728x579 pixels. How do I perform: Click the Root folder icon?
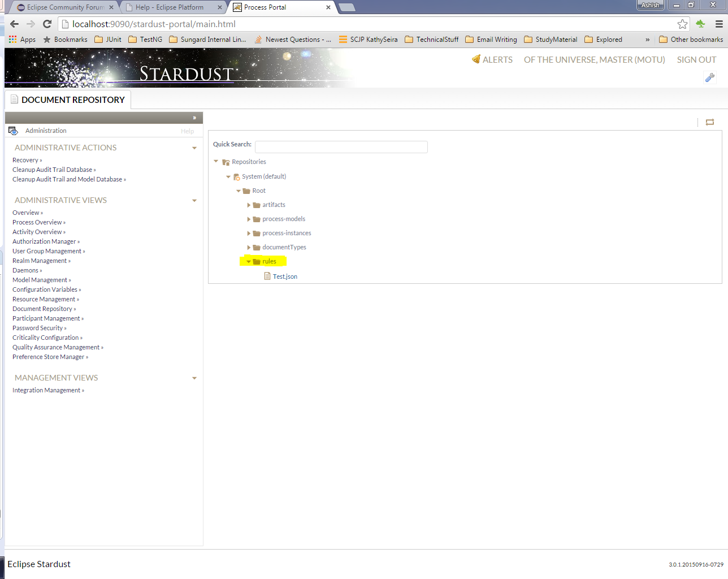[246, 191]
